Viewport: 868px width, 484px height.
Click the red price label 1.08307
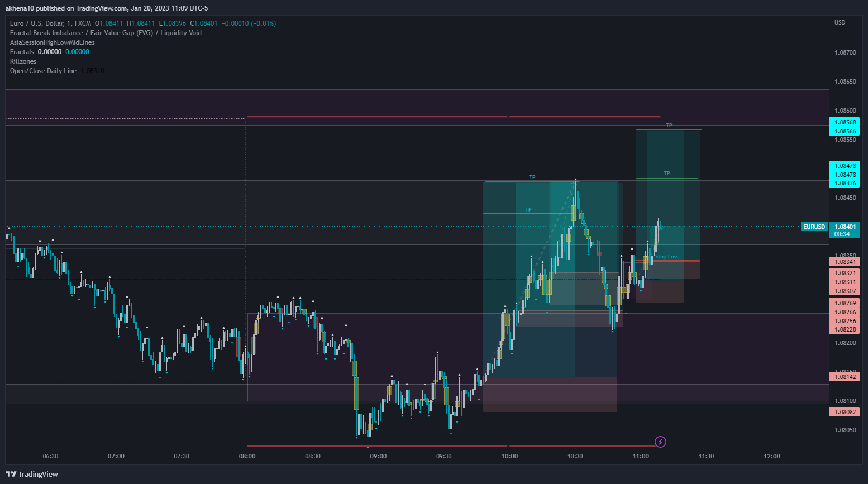coord(845,291)
